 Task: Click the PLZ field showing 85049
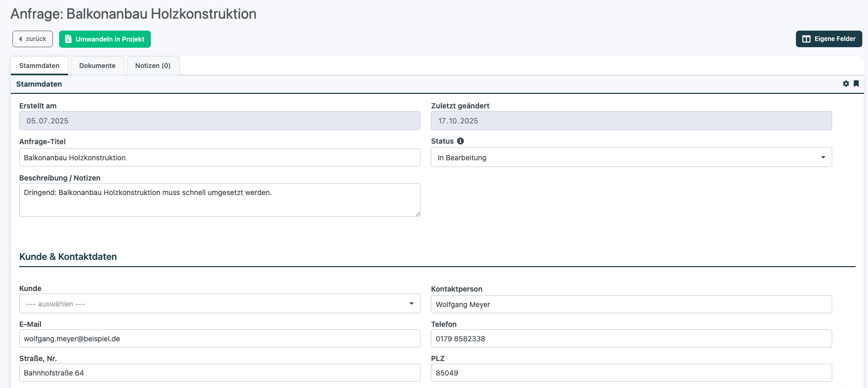click(x=631, y=373)
